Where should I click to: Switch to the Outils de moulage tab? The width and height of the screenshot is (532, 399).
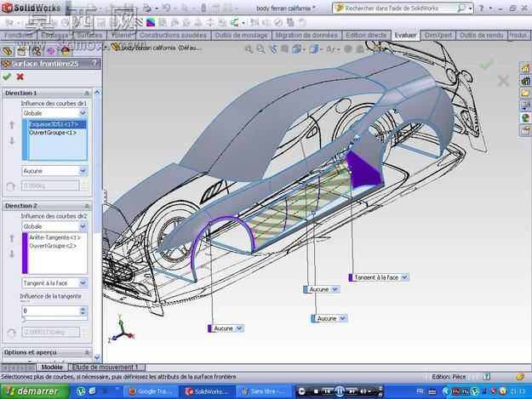click(241, 35)
